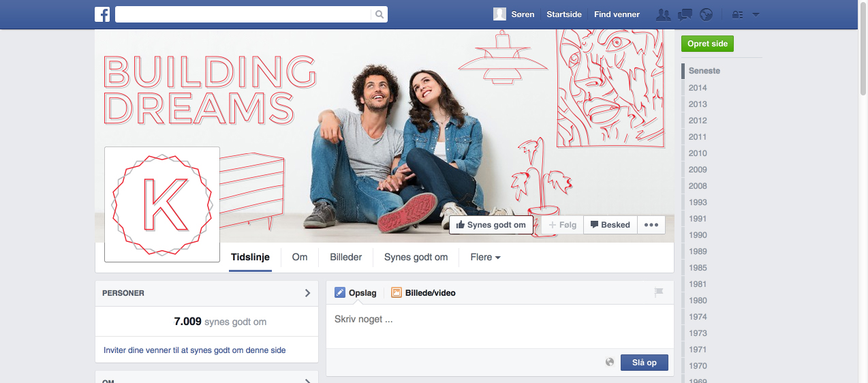Click 7.009 synes godt om count
This screenshot has width=868, height=383.
click(220, 322)
